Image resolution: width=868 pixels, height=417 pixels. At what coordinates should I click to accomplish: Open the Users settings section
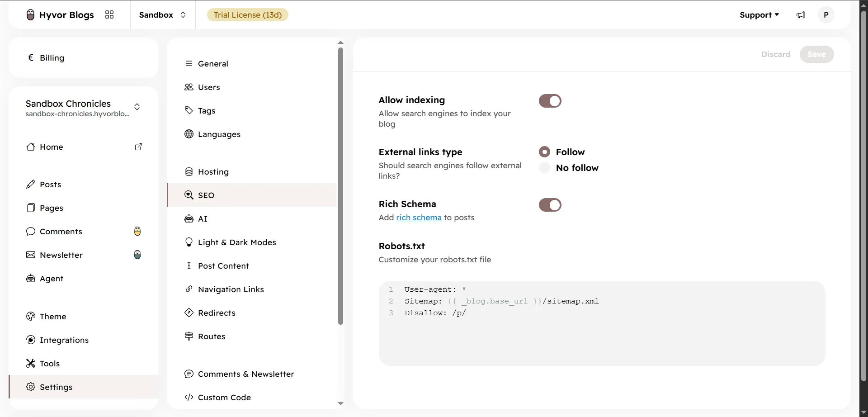coord(252,87)
